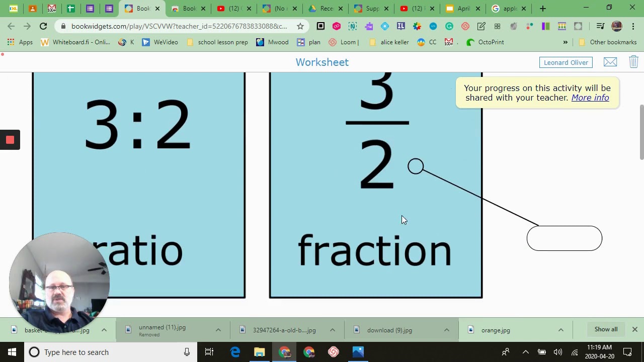The height and width of the screenshot is (362, 644).
Task: Click the trash bin reset icon
Action: point(633,62)
